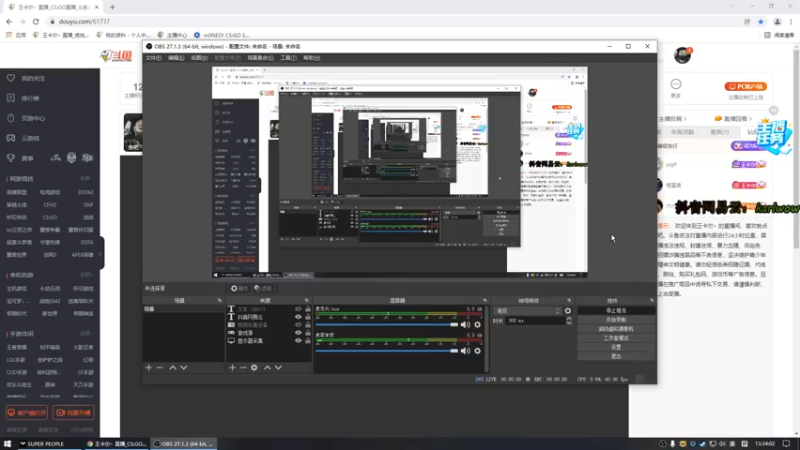Move scene down with arrow icon
The height and width of the screenshot is (450, 800).
(x=184, y=367)
